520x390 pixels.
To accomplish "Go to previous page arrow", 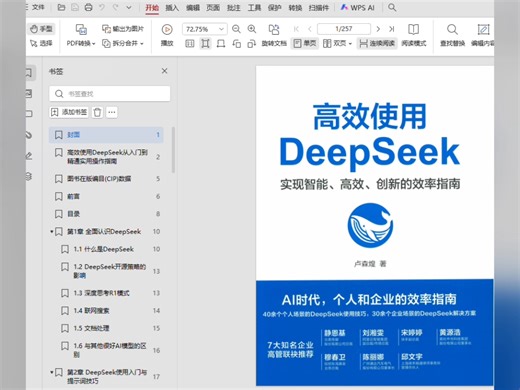I will [310, 29].
